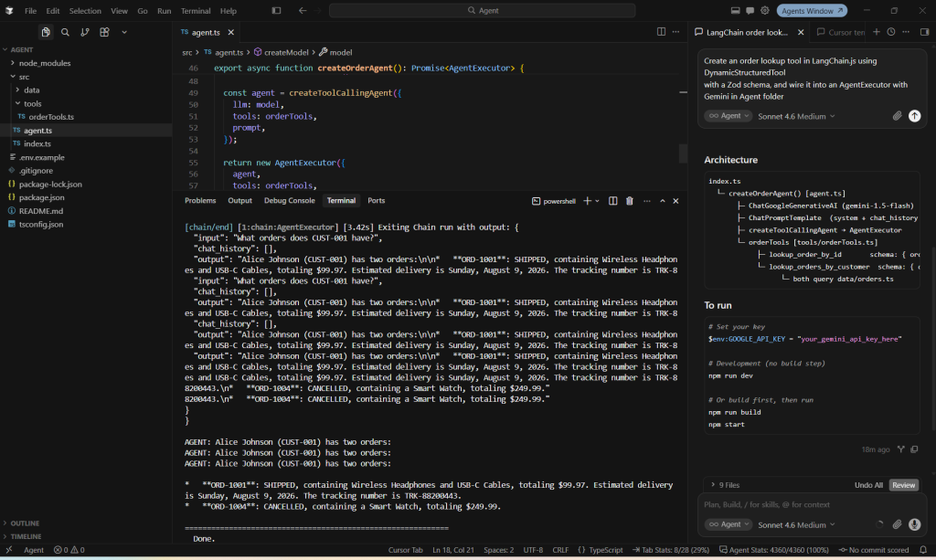Close the agent.ts editor tab

point(231,32)
